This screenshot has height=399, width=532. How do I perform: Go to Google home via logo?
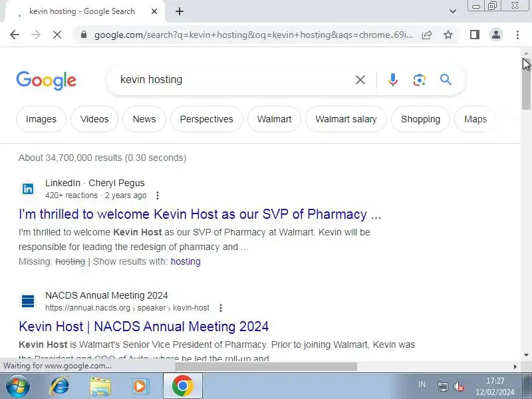pyautogui.click(x=46, y=80)
